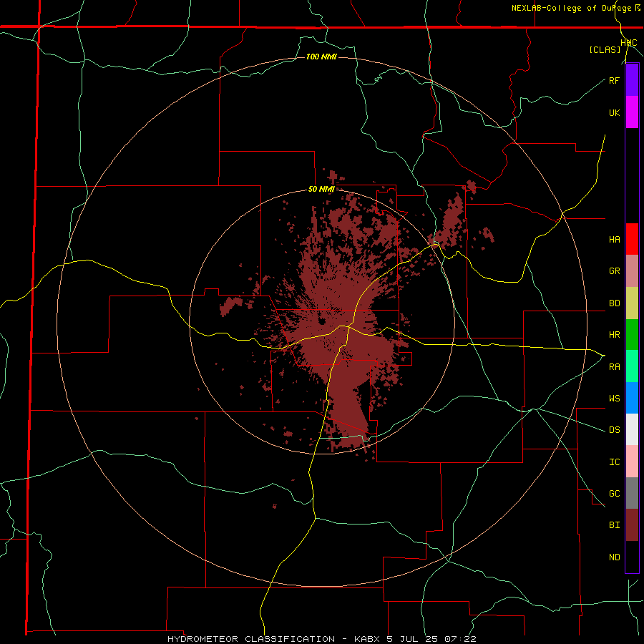Select the GR pink legend swatch
The height and width of the screenshot is (644, 644).
[632, 271]
